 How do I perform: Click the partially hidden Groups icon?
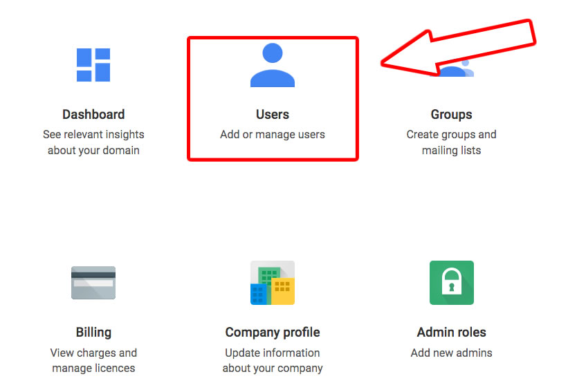[x=459, y=70]
